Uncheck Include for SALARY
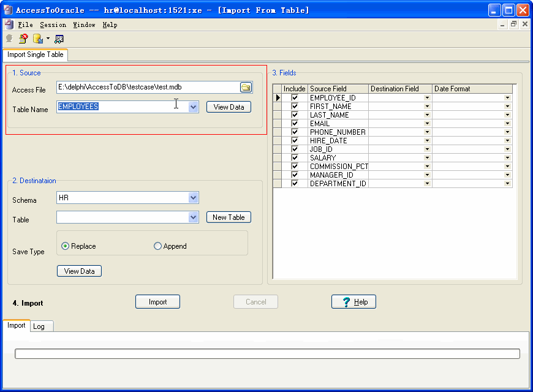Viewport: 533px width, 392px height. pyautogui.click(x=295, y=158)
